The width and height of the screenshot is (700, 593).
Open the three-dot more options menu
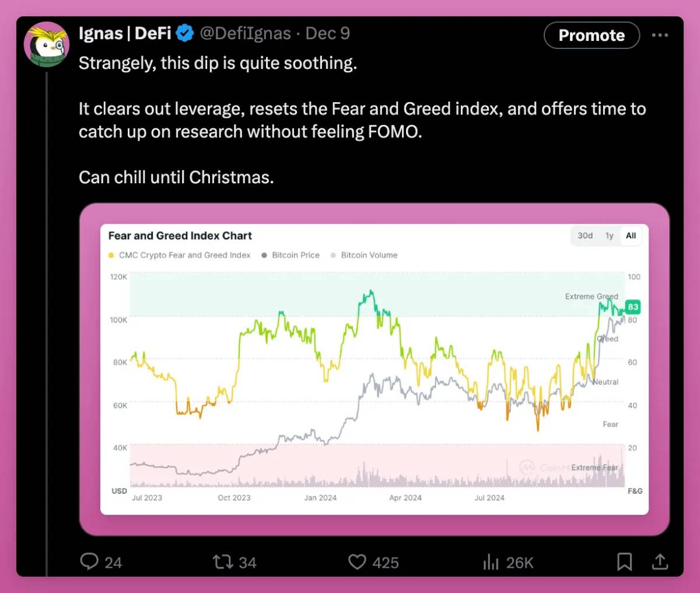[660, 35]
